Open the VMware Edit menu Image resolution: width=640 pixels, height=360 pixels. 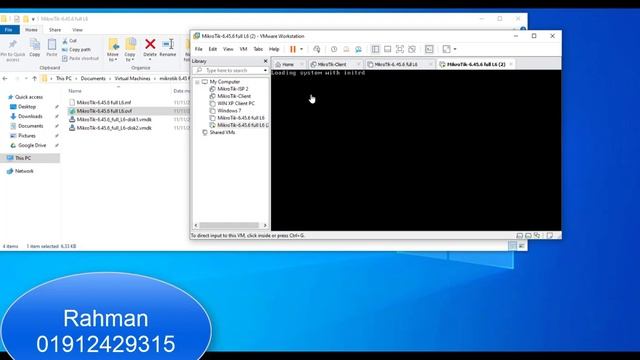point(213,49)
